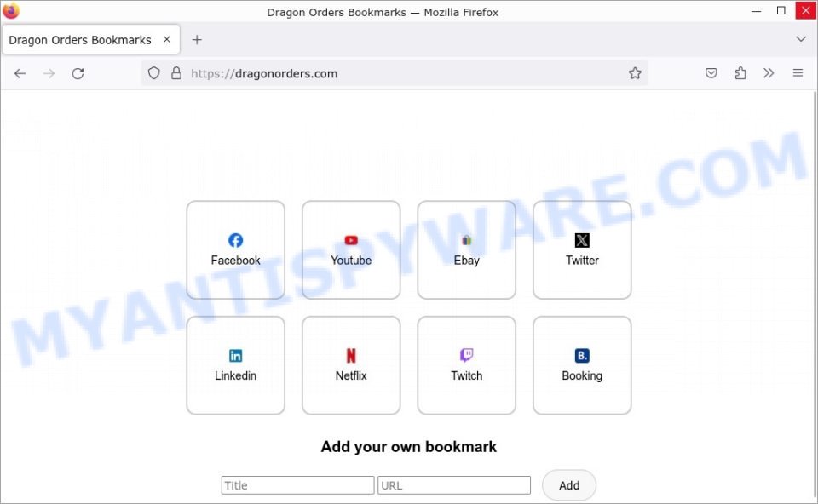The image size is (818, 504).
Task: Maximize the Firefox window
Action: [781, 10]
